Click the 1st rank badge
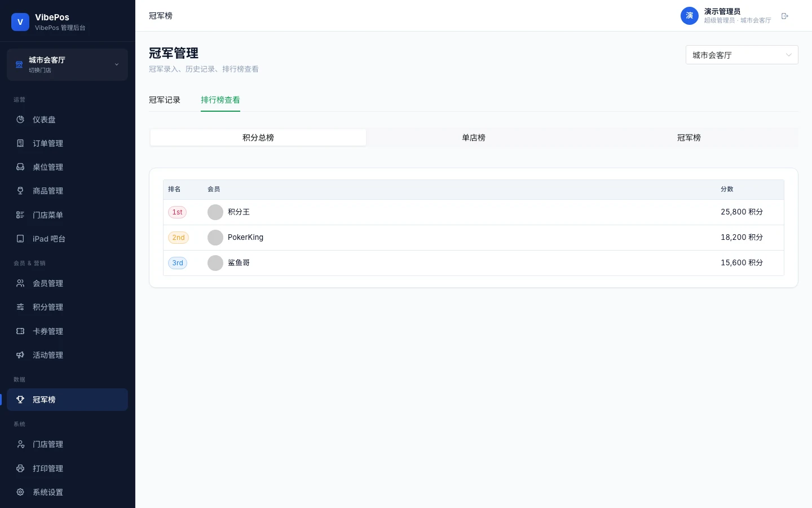This screenshot has height=508, width=812. click(x=177, y=212)
